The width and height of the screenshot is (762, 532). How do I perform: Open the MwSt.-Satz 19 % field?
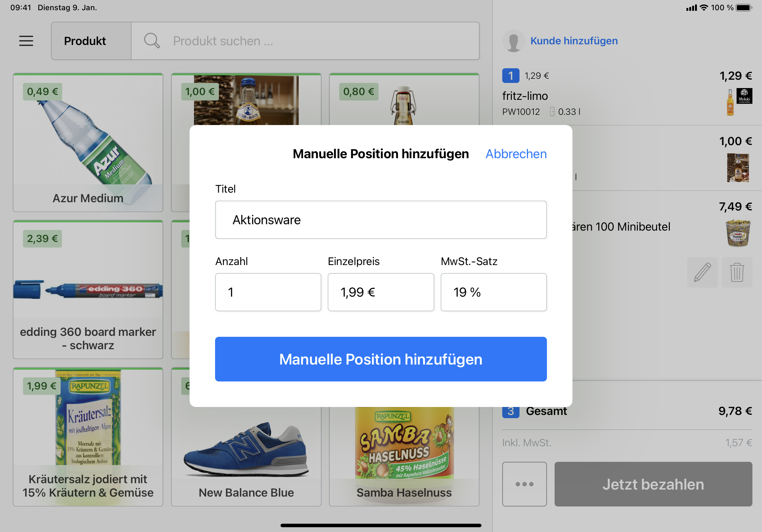(x=493, y=292)
